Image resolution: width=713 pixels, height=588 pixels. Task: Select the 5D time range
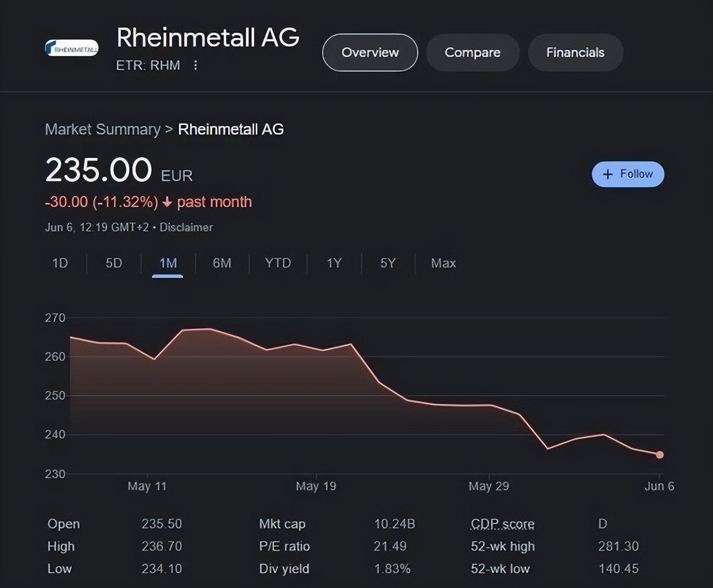114,263
